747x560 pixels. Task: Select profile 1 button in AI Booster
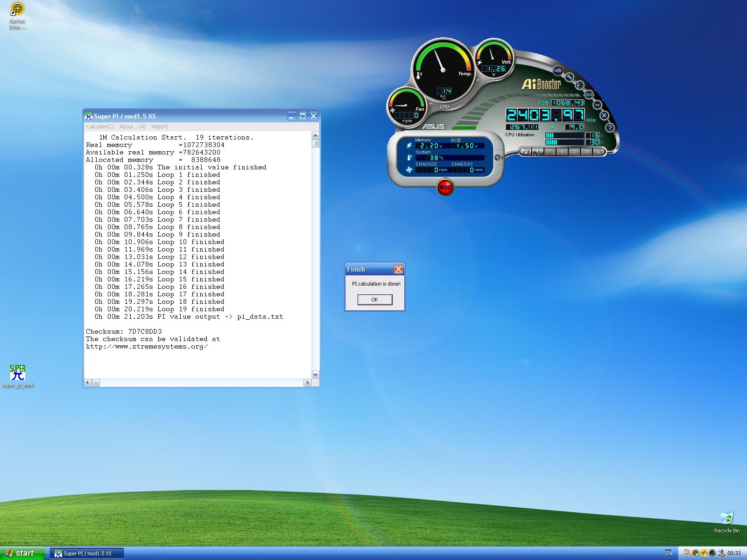click(x=562, y=152)
